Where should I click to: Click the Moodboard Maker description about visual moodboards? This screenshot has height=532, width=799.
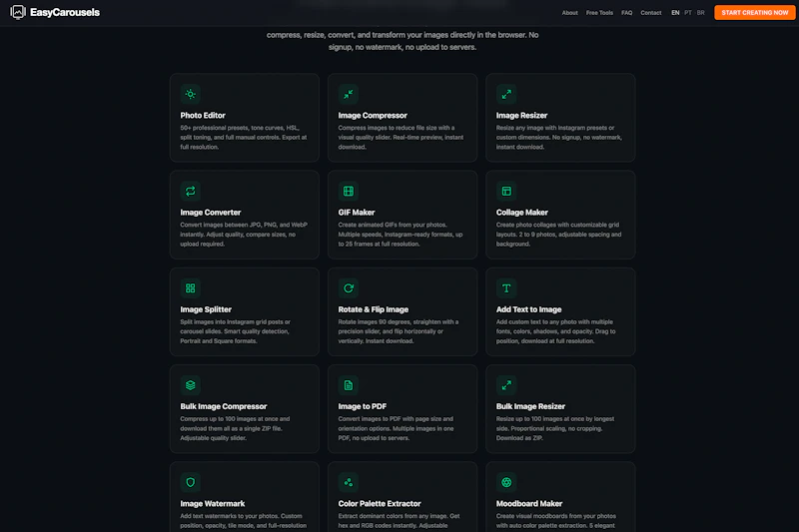pyautogui.click(x=556, y=521)
